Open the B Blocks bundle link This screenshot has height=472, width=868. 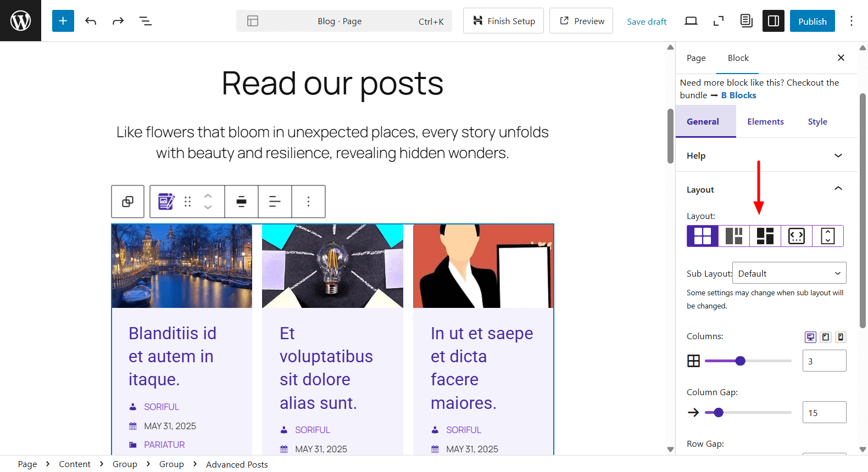pyautogui.click(x=738, y=95)
